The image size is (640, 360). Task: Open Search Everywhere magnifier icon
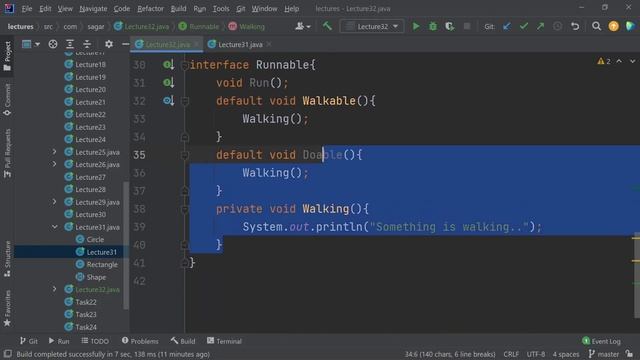coord(596,27)
